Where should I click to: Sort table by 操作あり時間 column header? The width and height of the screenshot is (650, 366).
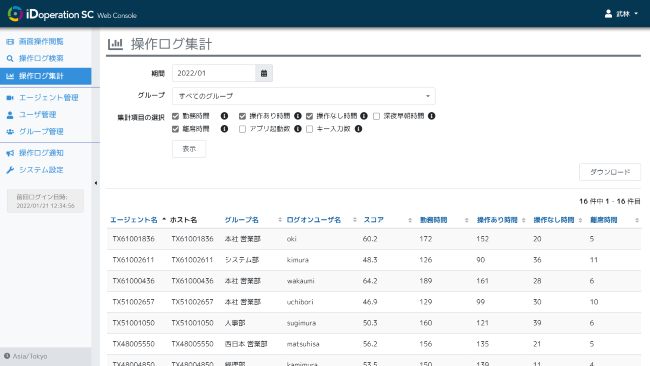point(497,220)
